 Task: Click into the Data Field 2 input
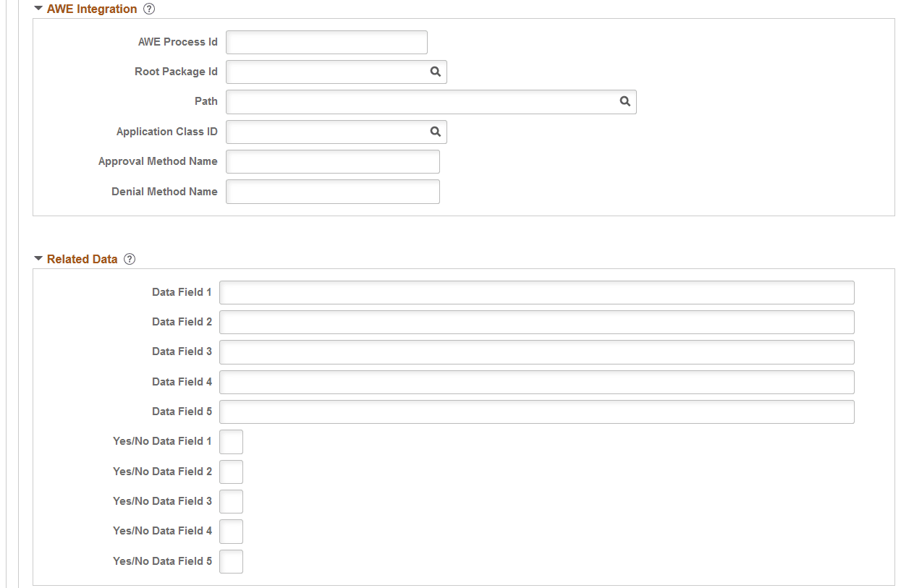537,322
